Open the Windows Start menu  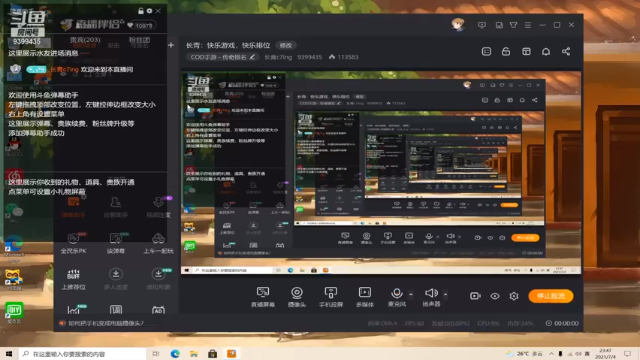pos(9,353)
